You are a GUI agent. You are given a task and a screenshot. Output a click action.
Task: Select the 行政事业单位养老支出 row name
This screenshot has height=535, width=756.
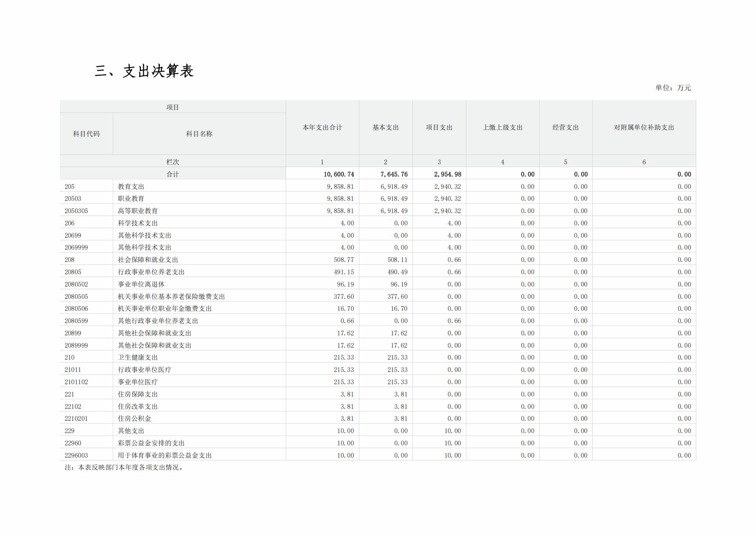click(x=151, y=272)
